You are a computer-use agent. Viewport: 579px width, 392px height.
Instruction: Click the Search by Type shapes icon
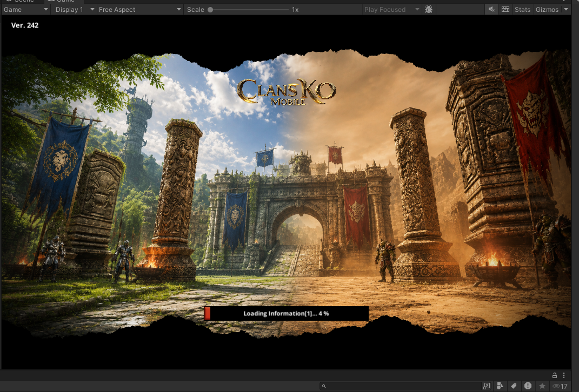coord(500,386)
